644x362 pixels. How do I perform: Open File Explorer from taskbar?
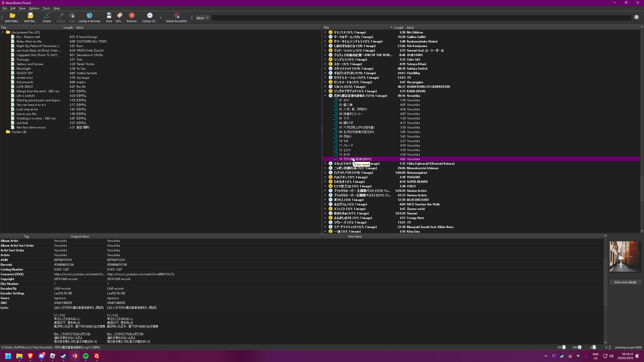click(x=19, y=356)
